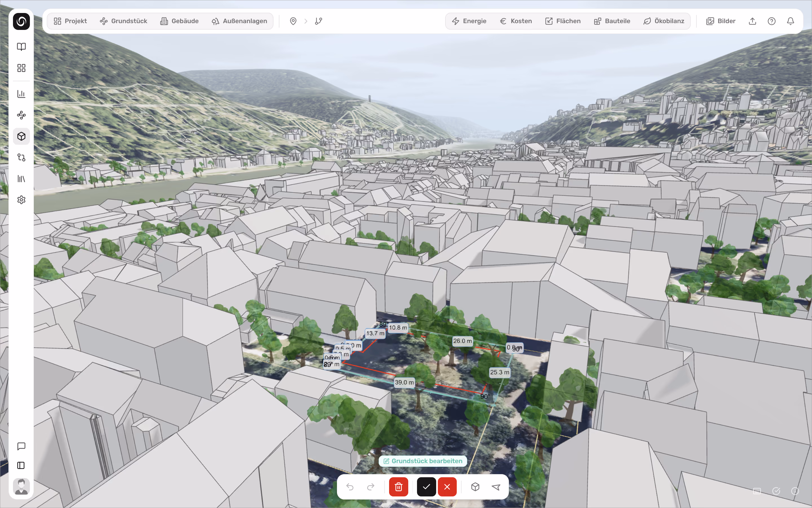This screenshot has width=812, height=508.
Task: Select the 39.0 m edge label
Action: click(x=404, y=382)
